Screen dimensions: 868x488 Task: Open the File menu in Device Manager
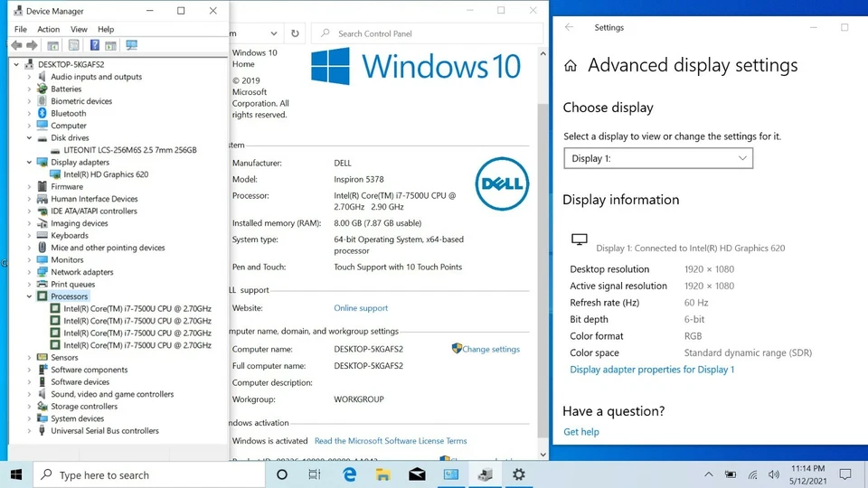click(21, 29)
